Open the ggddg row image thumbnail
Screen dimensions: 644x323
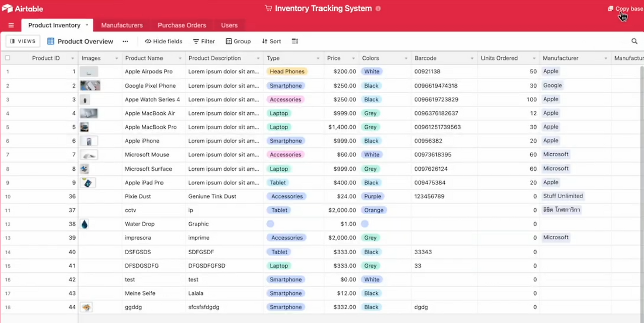click(86, 307)
